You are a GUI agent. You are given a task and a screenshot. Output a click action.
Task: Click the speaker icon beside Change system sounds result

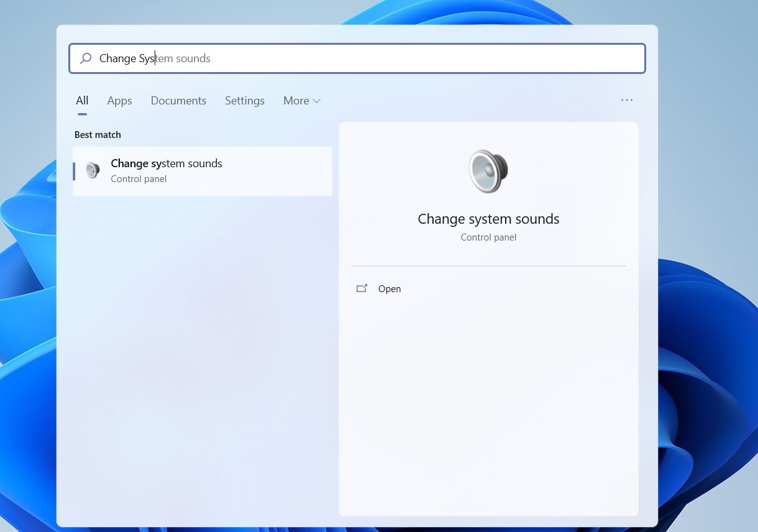click(93, 170)
